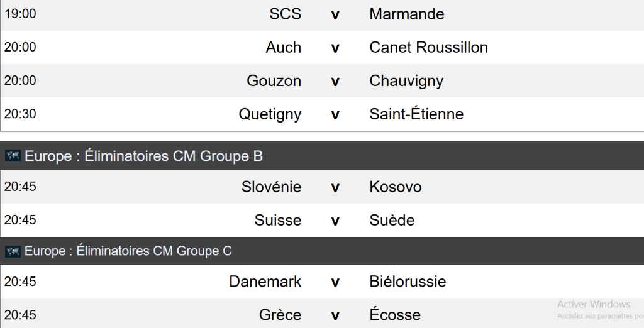Screen dimensions: 644x328
Task: Open the Chauvigny team link
Action: [x=406, y=80]
